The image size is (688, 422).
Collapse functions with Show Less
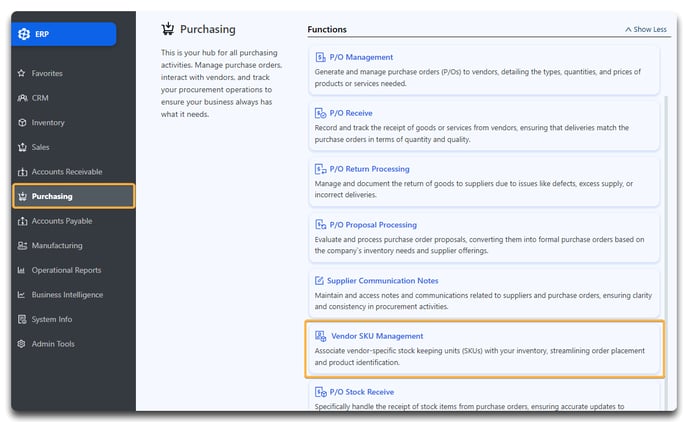(645, 29)
